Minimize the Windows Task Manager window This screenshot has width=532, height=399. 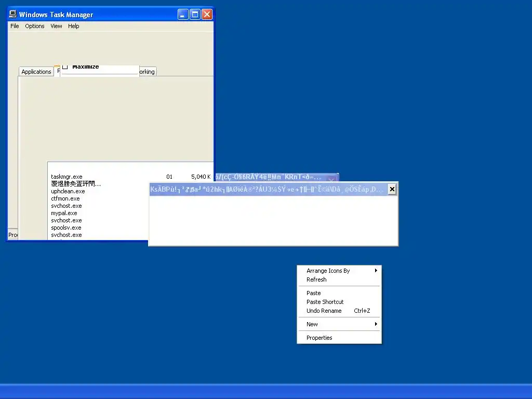click(183, 14)
